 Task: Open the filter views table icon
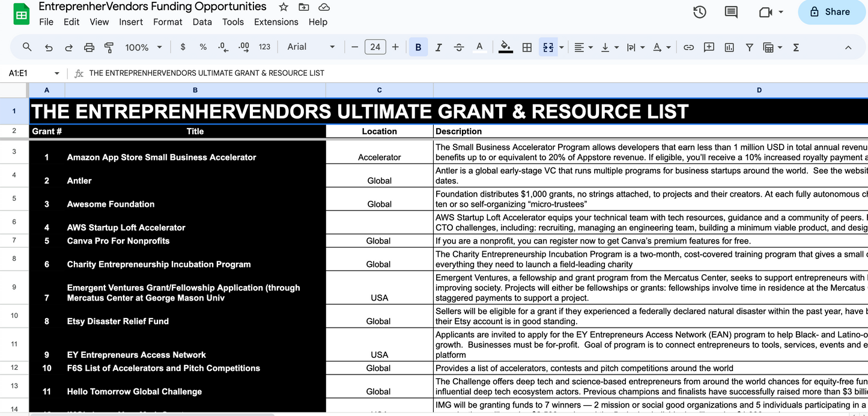coord(768,47)
